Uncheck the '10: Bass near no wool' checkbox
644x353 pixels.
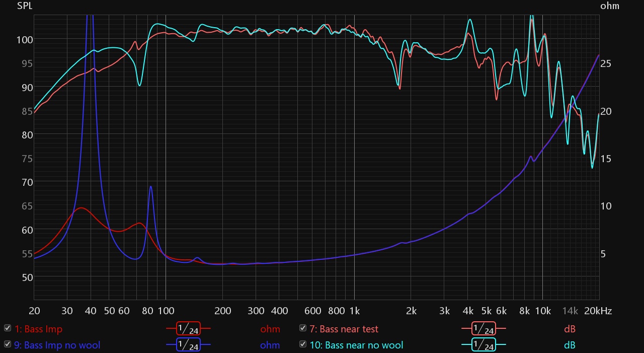point(302,344)
